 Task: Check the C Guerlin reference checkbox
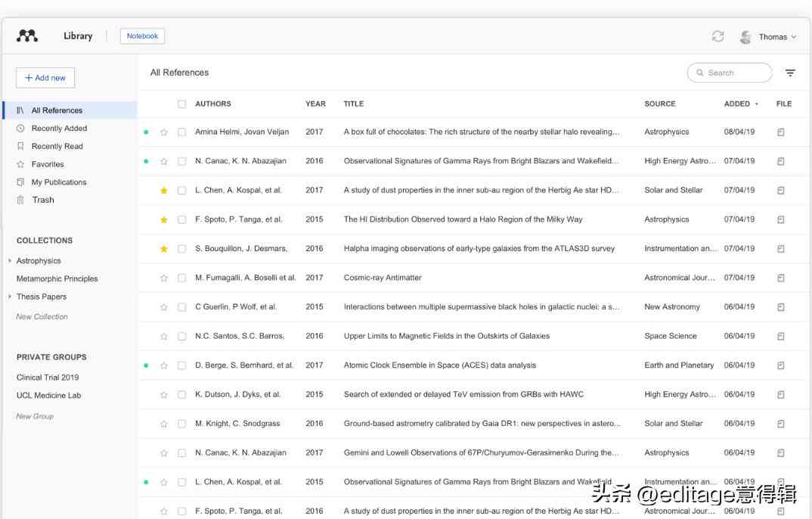tap(181, 307)
